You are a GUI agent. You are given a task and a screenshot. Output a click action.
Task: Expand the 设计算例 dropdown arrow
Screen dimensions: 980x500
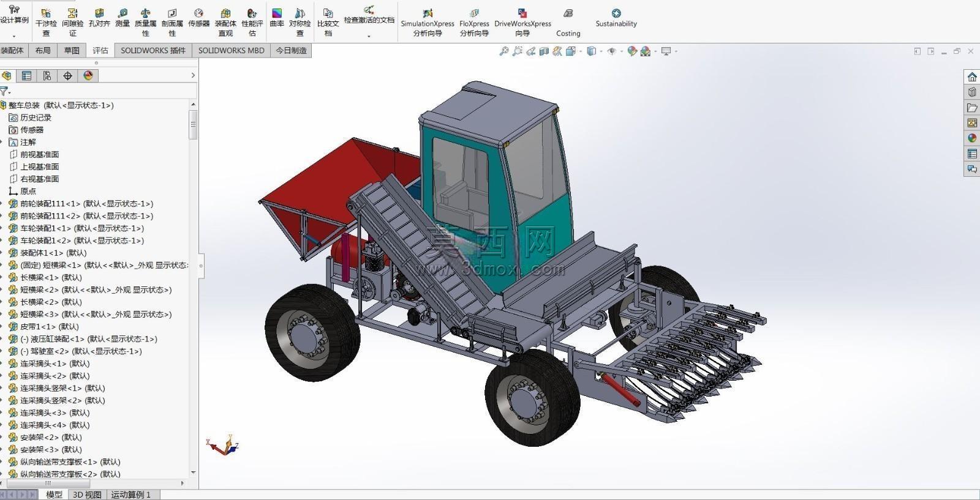[14, 36]
